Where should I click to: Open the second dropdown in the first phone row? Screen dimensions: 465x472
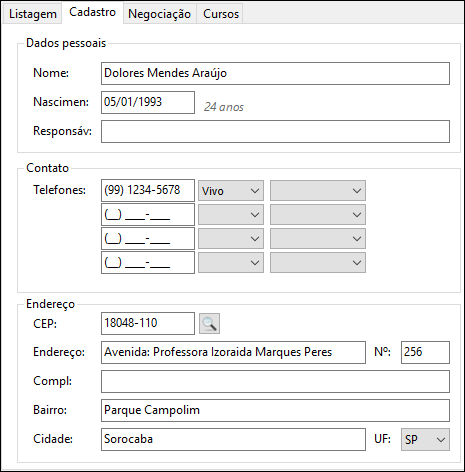tap(318, 191)
